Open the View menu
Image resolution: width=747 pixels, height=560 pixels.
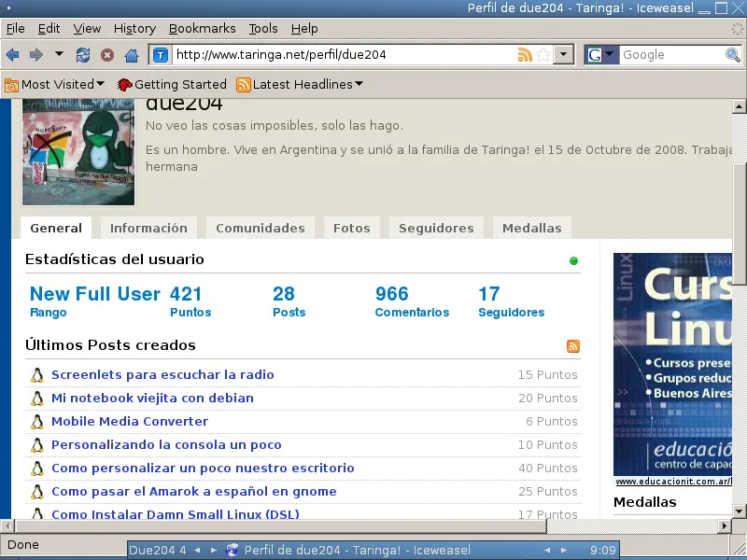click(87, 29)
